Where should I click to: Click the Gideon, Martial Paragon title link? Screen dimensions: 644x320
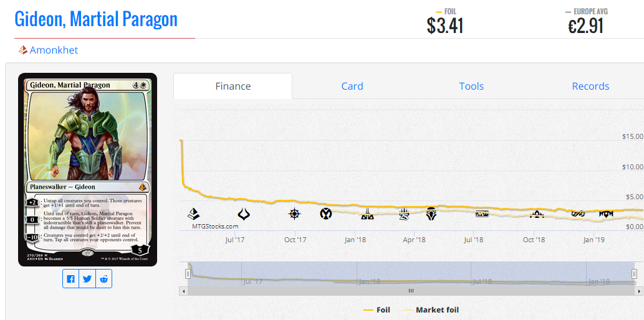click(x=96, y=19)
